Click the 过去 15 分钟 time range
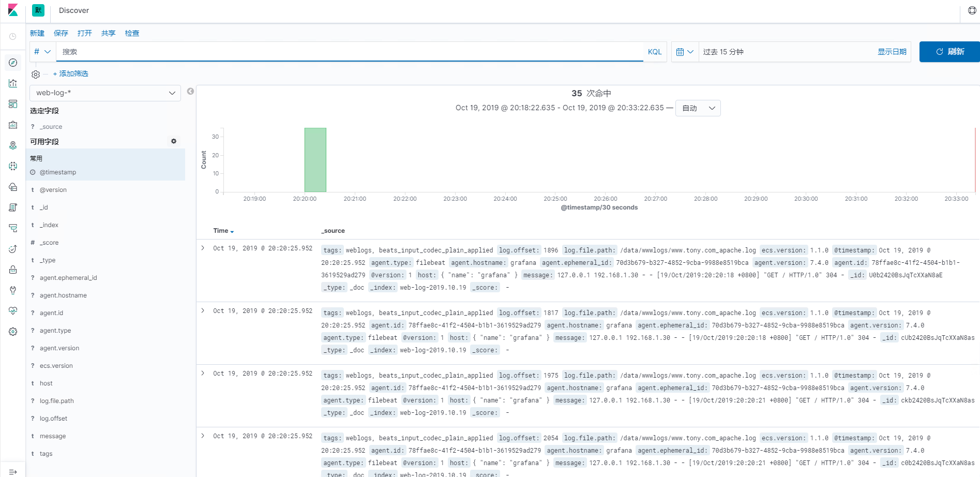The width and height of the screenshot is (980, 477). (x=723, y=52)
